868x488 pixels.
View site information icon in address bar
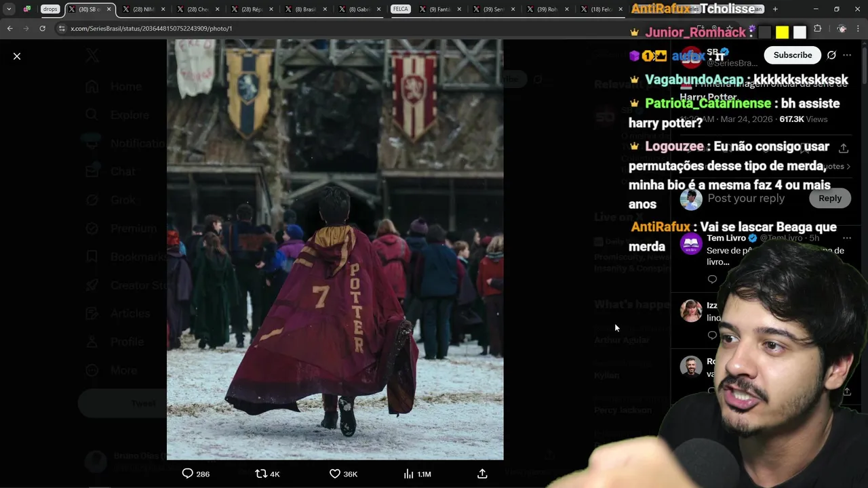[62, 28]
